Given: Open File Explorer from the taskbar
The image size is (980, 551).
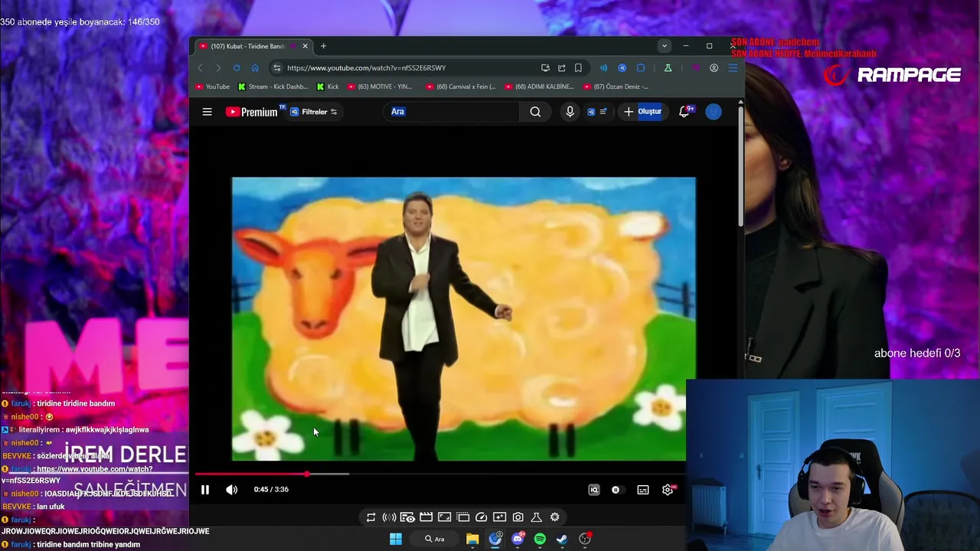Looking at the screenshot, I should coord(472,539).
